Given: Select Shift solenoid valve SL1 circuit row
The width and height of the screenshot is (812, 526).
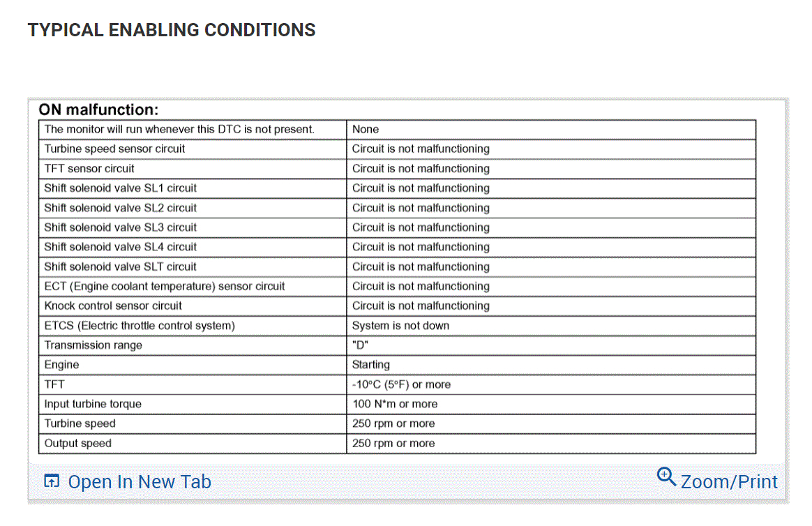Looking at the screenshot, I should coord(120,188).
